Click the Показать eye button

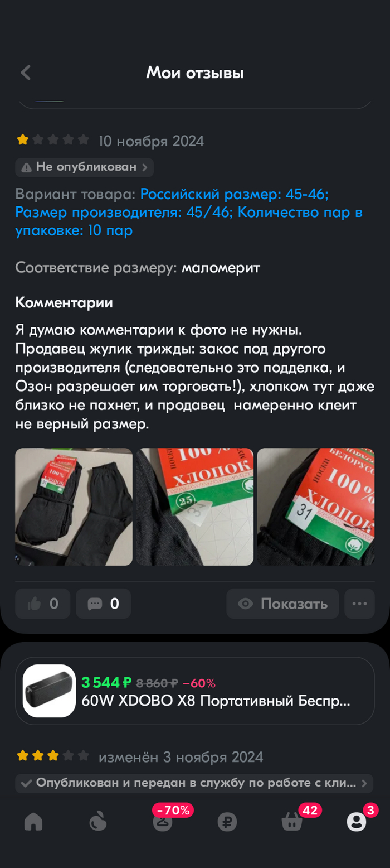pyautogui.click(x=282, y=604)
